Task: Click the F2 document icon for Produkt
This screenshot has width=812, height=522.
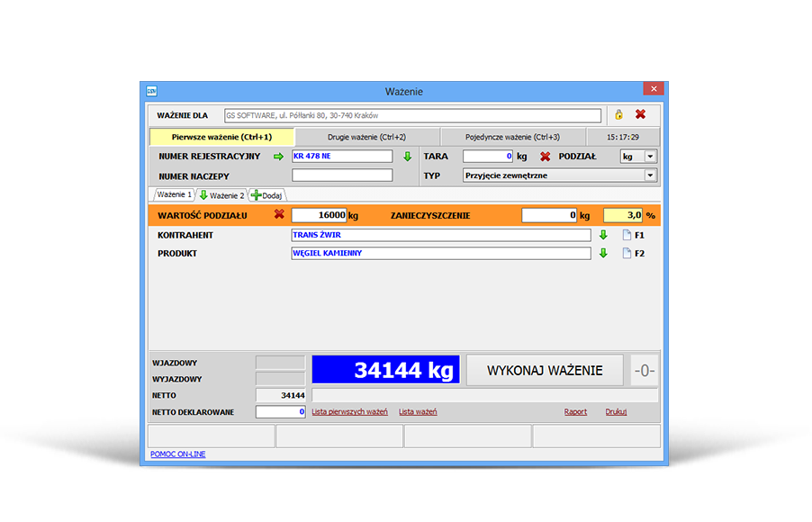Action: tap(627, 254)
